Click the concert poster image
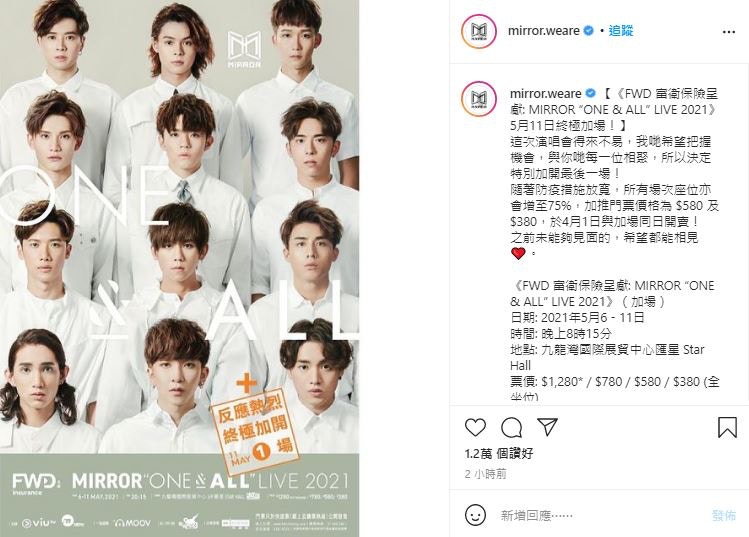 tap(180, 268)
